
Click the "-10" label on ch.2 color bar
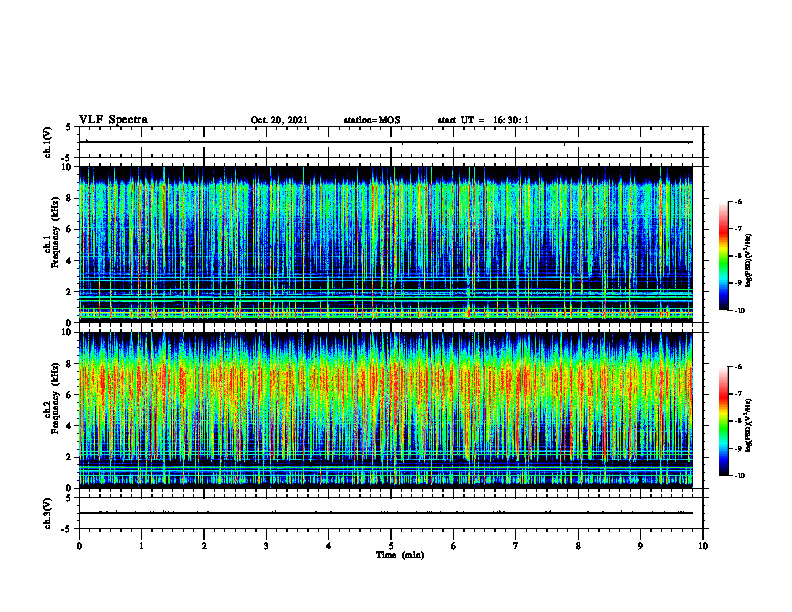click(x=739, y=475)
